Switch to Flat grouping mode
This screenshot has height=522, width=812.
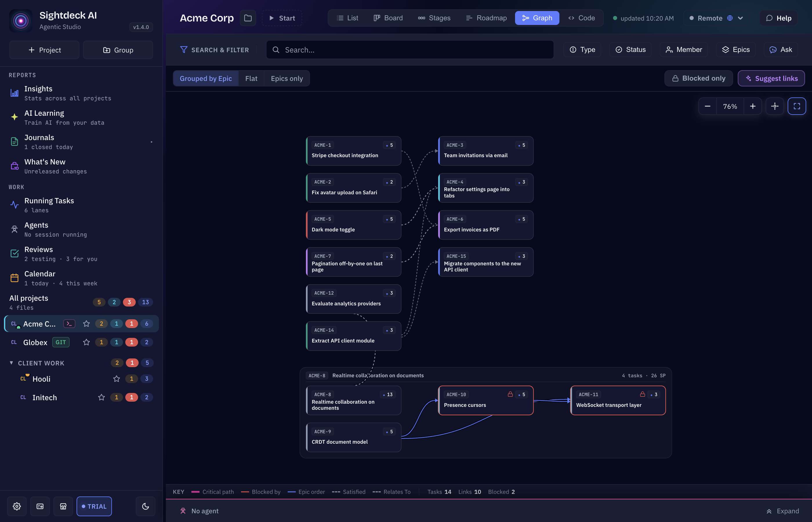[x=251, y=78]
